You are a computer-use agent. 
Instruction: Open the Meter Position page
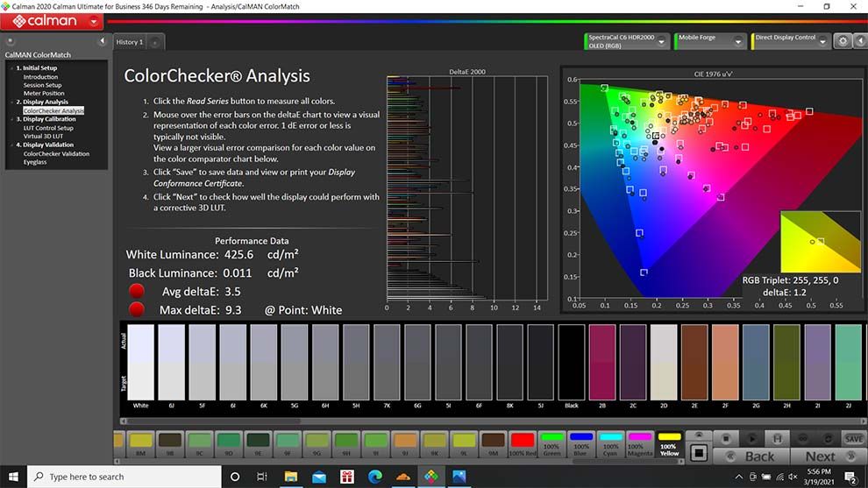(x=44, y=94)
